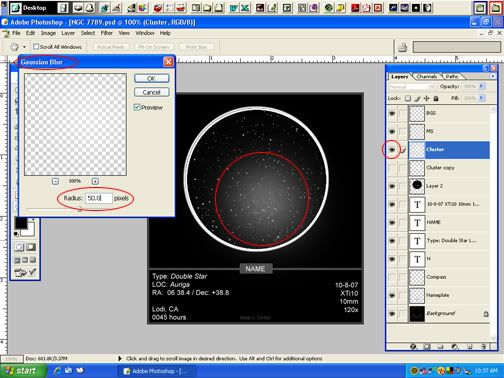Click OK in the Gaussian Blur dialog
This screenshot has width=504, height=378.
(x=151, y=78)
